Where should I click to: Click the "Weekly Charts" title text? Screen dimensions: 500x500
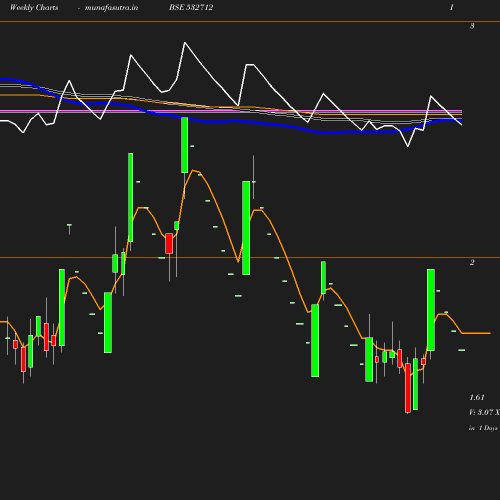pyautogui.click(x=34, y=7)
